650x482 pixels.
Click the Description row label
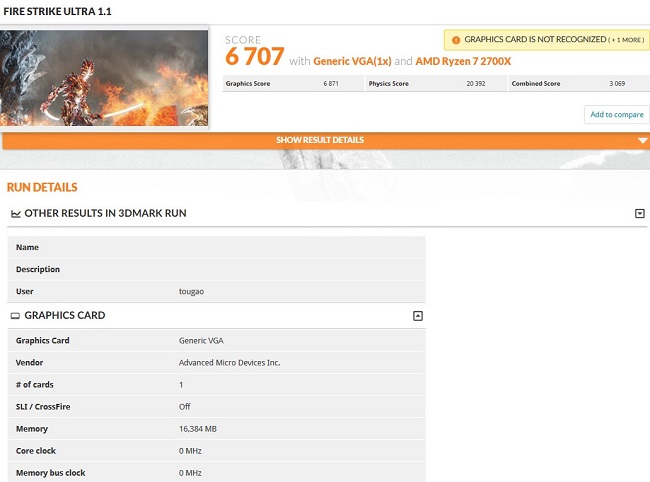click(x=38, y=269)
